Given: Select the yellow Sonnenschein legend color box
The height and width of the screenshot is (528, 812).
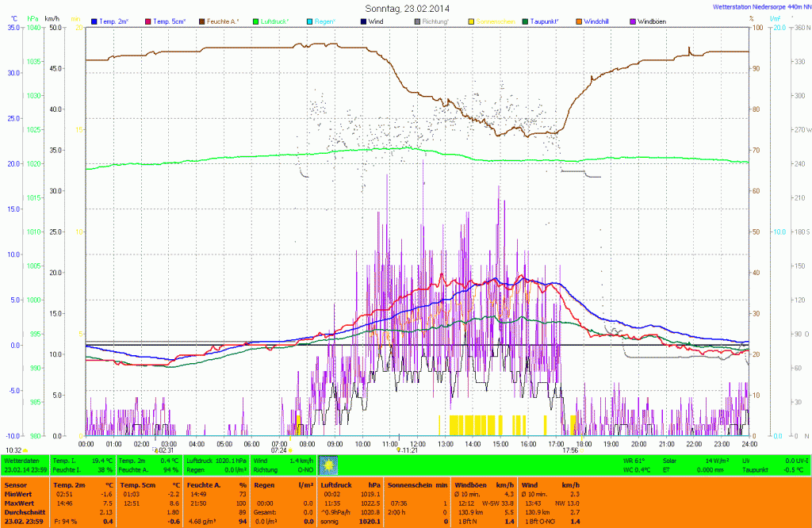Looking at the screenshot, I should pos(470,21).
